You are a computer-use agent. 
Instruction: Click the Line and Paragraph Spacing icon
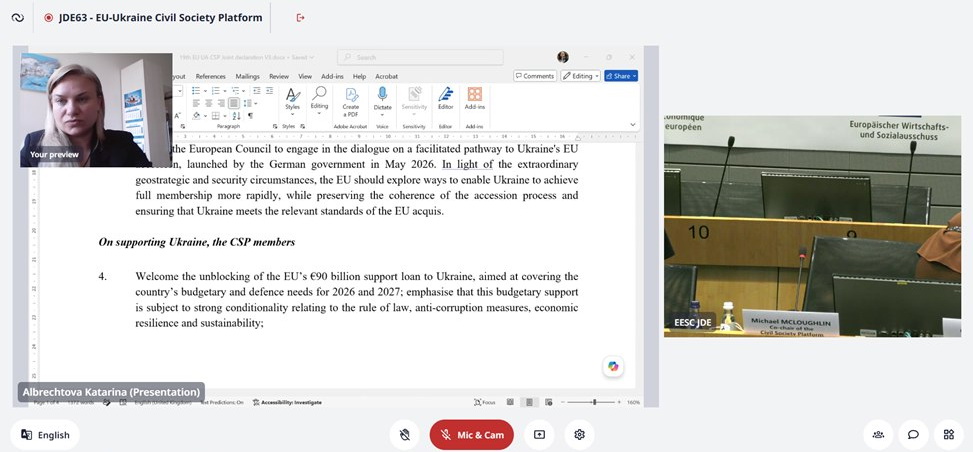click(248, 103)
